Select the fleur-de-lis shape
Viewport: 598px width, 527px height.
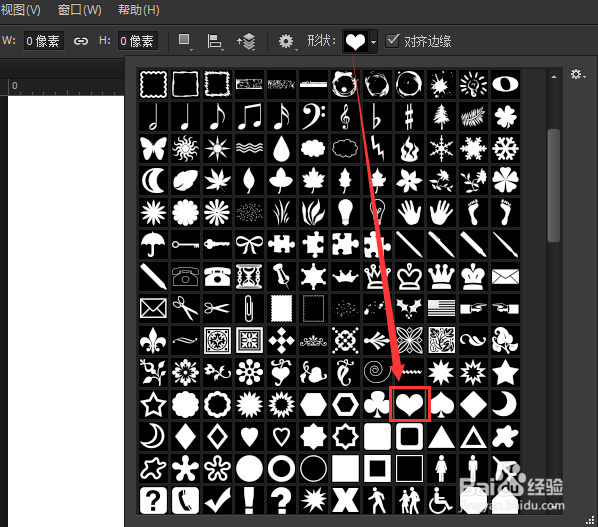tap(153, 340)
